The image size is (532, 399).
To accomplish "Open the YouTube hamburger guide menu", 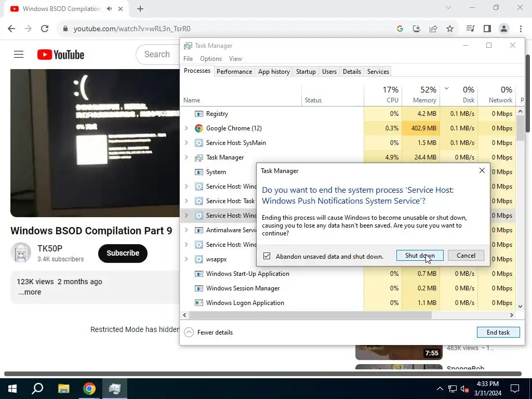I will pos(19,54).
